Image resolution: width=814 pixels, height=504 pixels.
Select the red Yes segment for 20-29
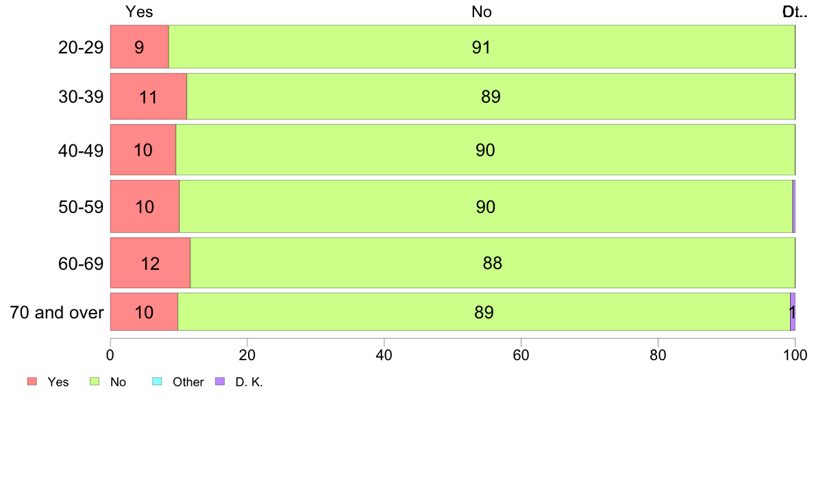[140, 47]
